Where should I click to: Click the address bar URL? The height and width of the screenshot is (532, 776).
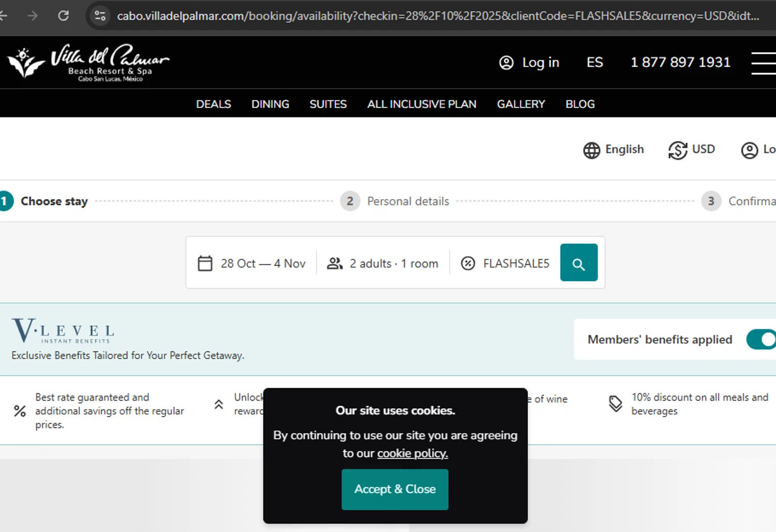point(438,16)
